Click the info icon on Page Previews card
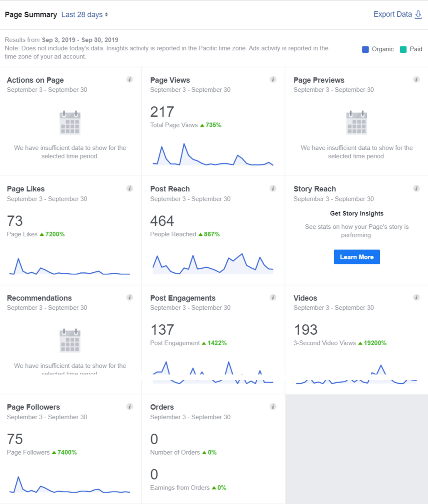Screen dimensions: 428x504 416,79
